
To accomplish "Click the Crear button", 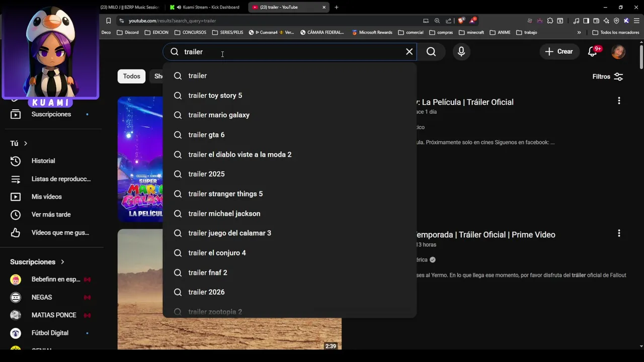I will pyautogui.click(x=559, y=51).
